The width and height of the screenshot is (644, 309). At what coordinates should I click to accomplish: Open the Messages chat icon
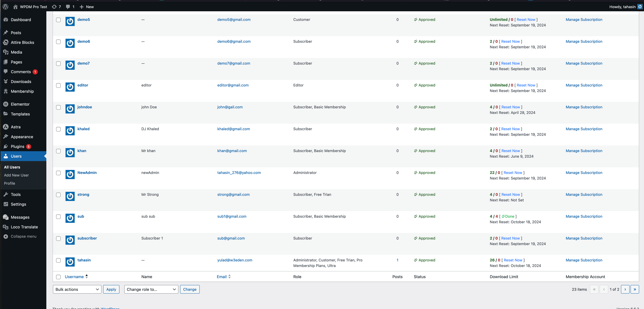point(6,217)
